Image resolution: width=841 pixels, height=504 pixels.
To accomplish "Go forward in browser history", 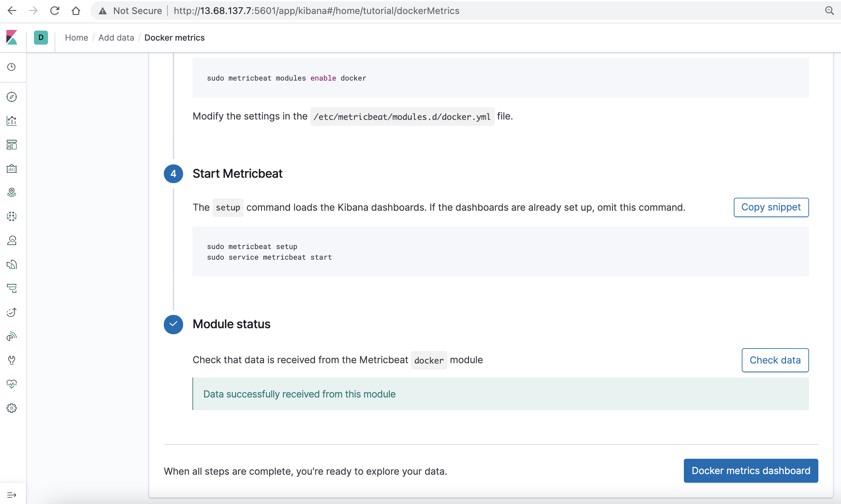I will [33, 11].
